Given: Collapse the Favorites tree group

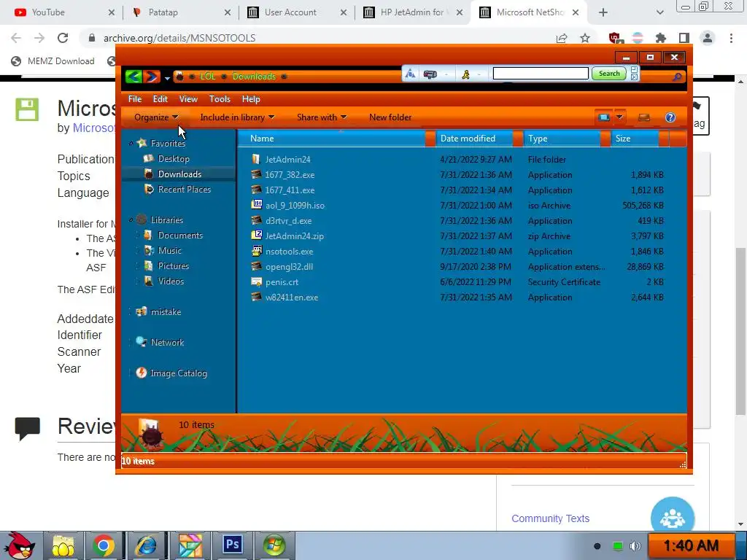Looking at the screenshot, I should [x=131, y=144].
